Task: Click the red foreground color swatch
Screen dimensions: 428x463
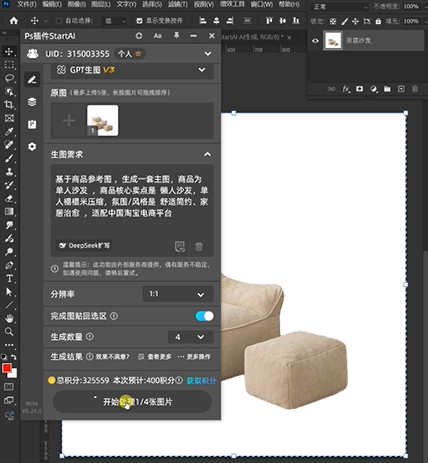Action: pyautogui.click(x=6, y=368)
